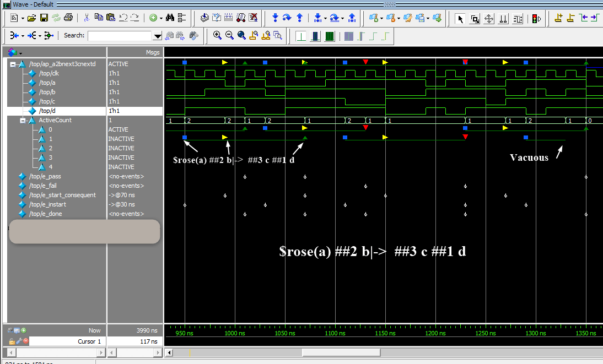Image resolution: width=603 pixels, height=364 pixels.
Task: Paste signals with the clipboard icon
Action: [x=111, y=18]
